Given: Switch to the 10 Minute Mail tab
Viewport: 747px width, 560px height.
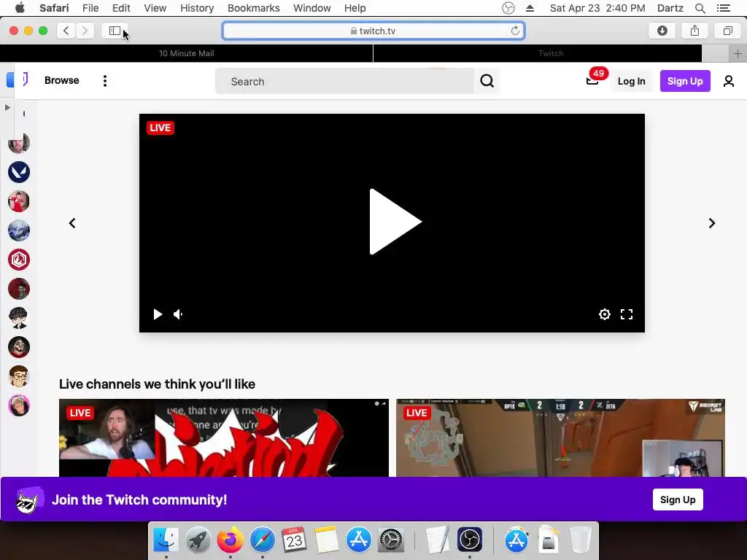Looking at the screenshot, I should click(186, 53).
